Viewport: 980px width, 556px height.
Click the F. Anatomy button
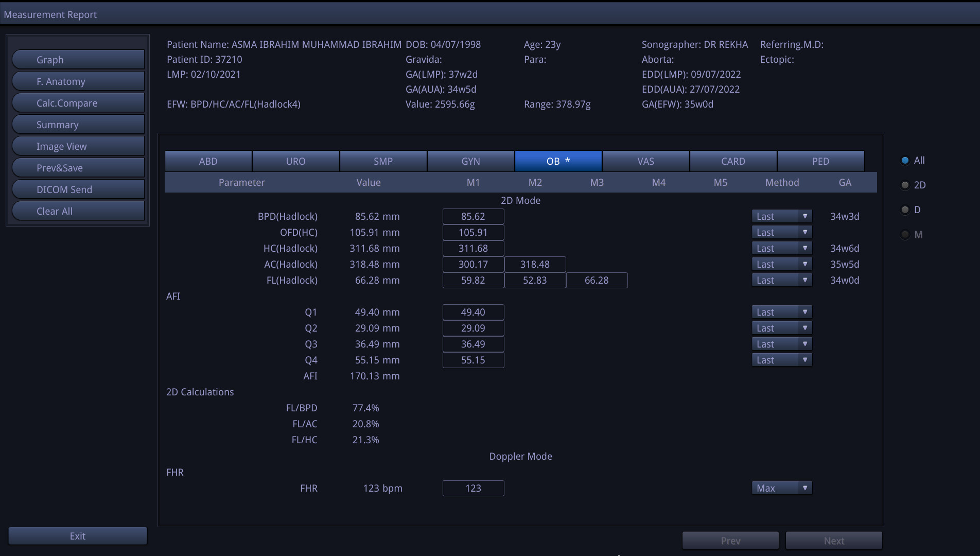(78, 81)
